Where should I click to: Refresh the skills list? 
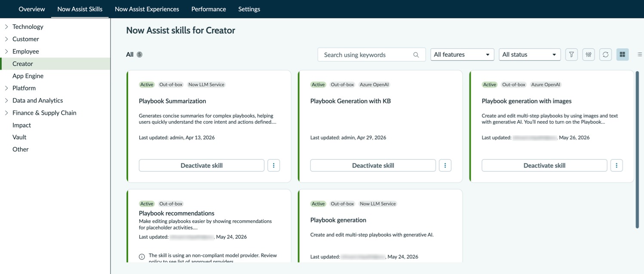point(605,55)
